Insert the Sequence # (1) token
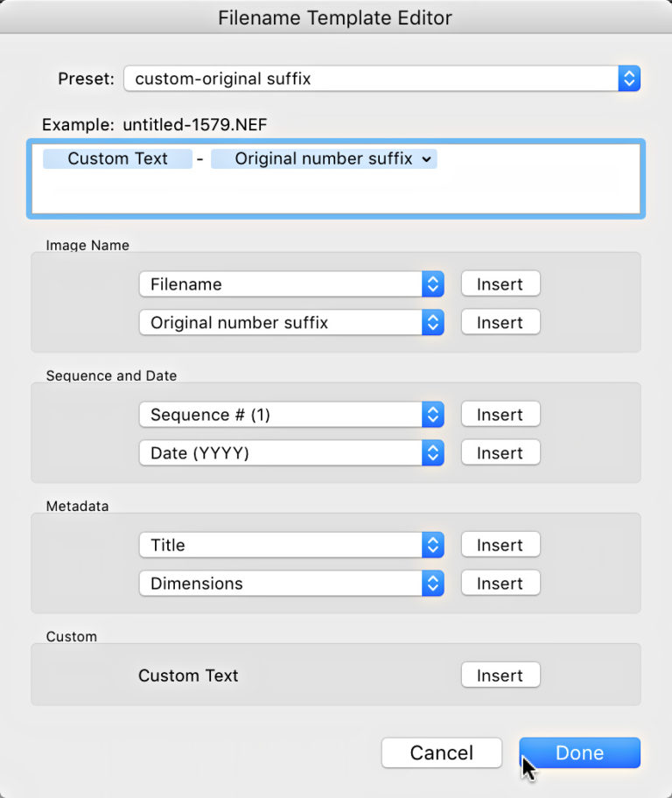 (x=500, y=414)
